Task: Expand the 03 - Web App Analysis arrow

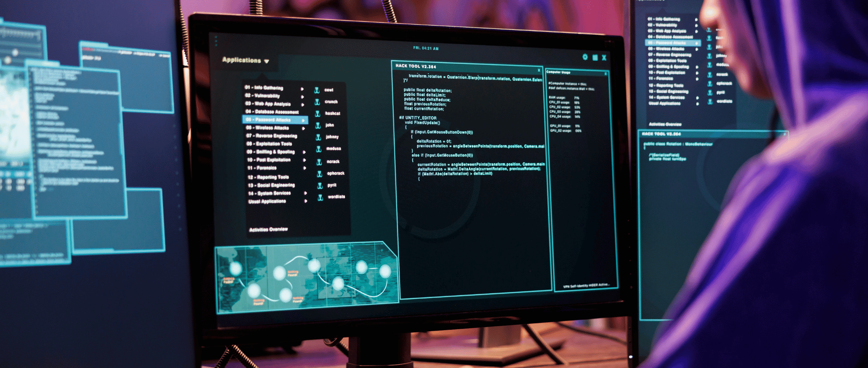Action: point(303,105)
